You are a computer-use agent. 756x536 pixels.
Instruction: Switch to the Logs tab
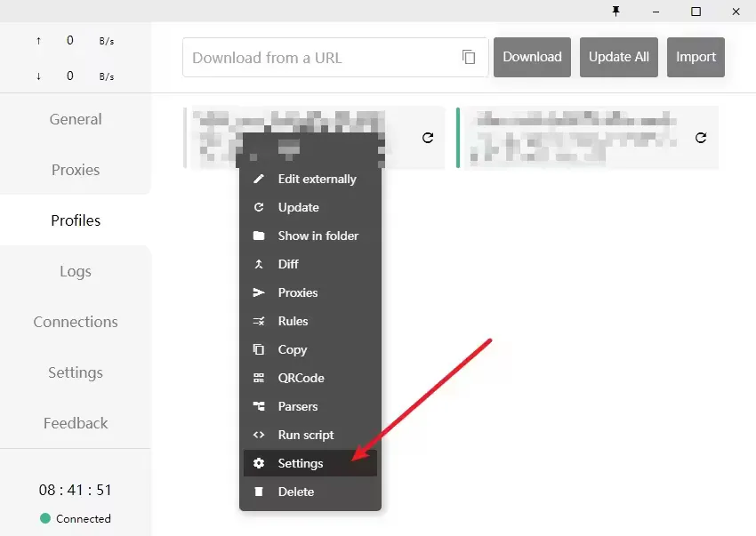coord(76,271)
